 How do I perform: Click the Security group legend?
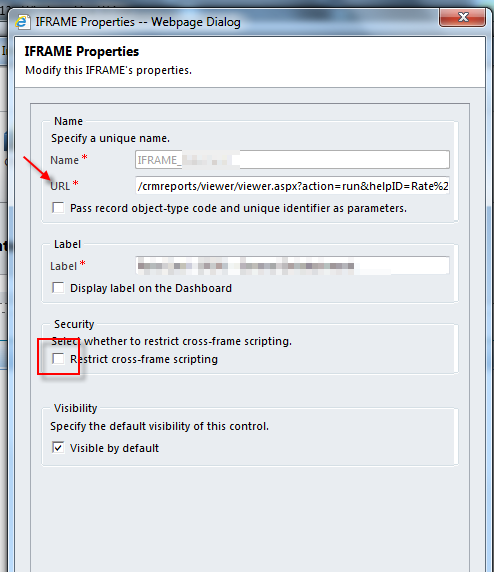coord(74,324)
